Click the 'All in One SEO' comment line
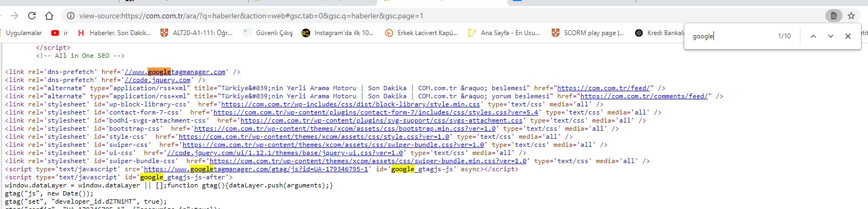 [80, 56]
